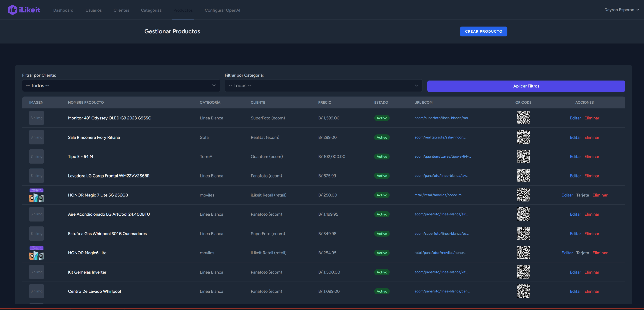The height and width of the screenshot is (310, 644).
Task: Open QR code for HONOR Magic6 Lite
Action: tap(523, 253)
